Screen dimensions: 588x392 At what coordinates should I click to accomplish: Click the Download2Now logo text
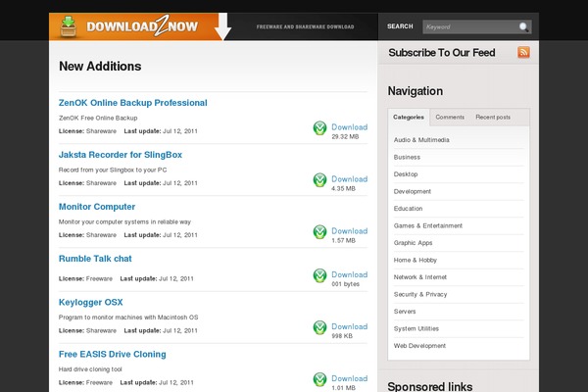click(142, 26)
